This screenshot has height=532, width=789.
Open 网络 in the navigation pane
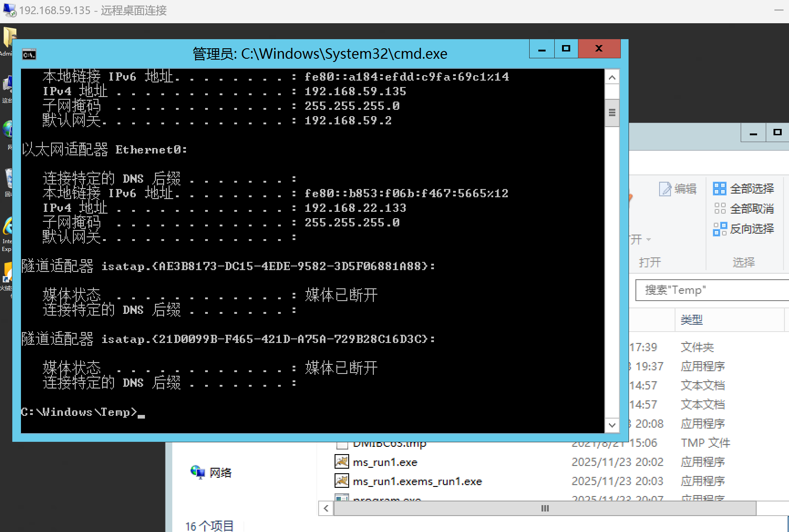point(220,473)
